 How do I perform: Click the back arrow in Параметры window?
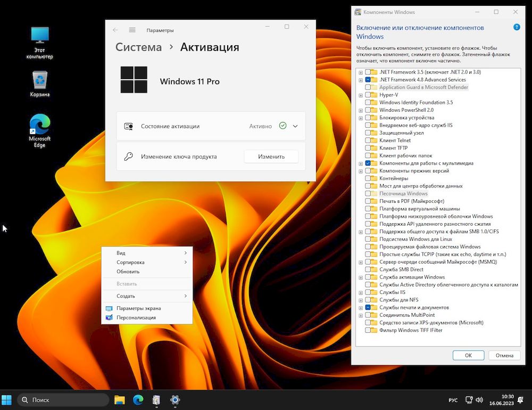tap(114, 30)
